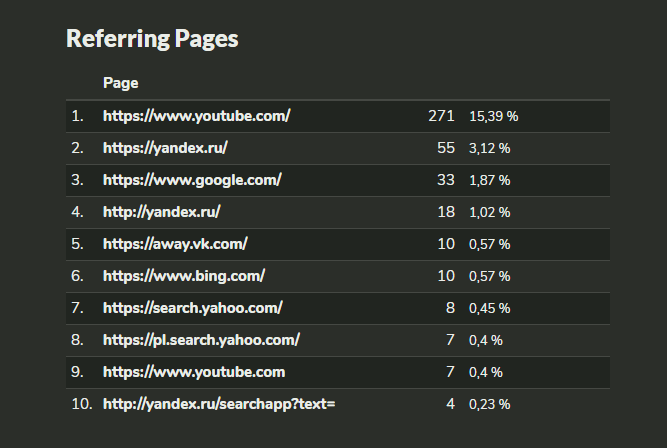Viewport: 667px width, 448px height.
Task: Click the 0,23 % percentage in last row
Action: 490,404
